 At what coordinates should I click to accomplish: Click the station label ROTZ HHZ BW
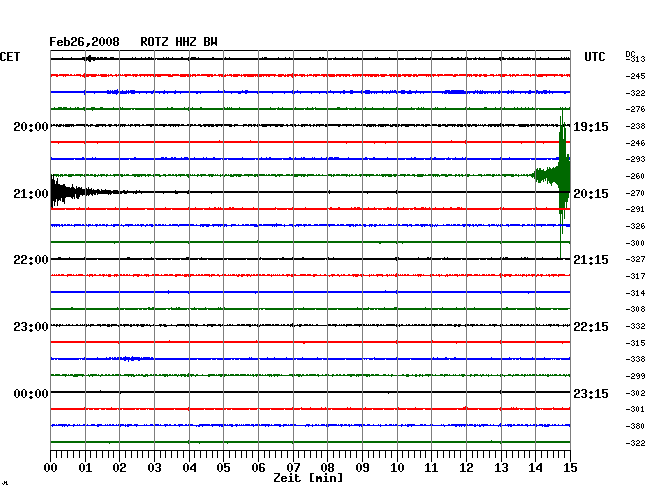point(179,42)
